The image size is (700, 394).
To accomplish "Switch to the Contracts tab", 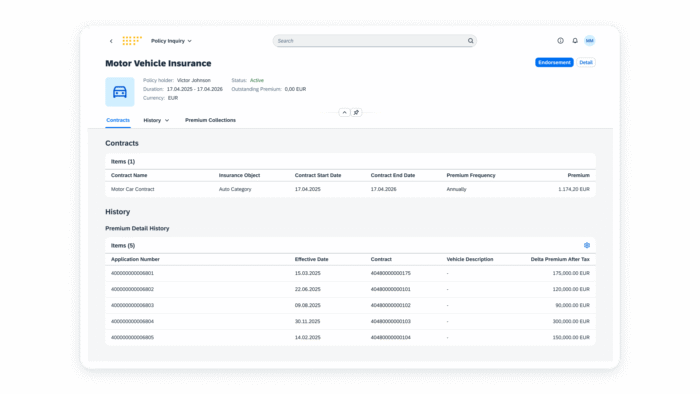I will pyautogui.click(x=118, y=120).
